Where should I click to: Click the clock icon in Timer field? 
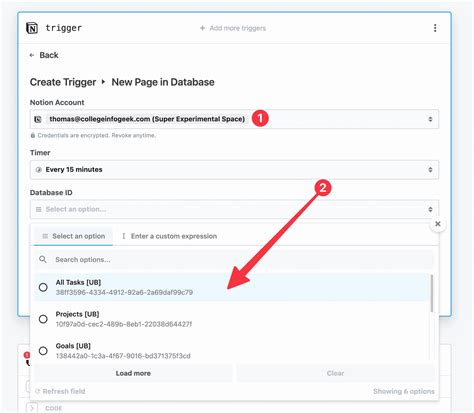(39, 169)
